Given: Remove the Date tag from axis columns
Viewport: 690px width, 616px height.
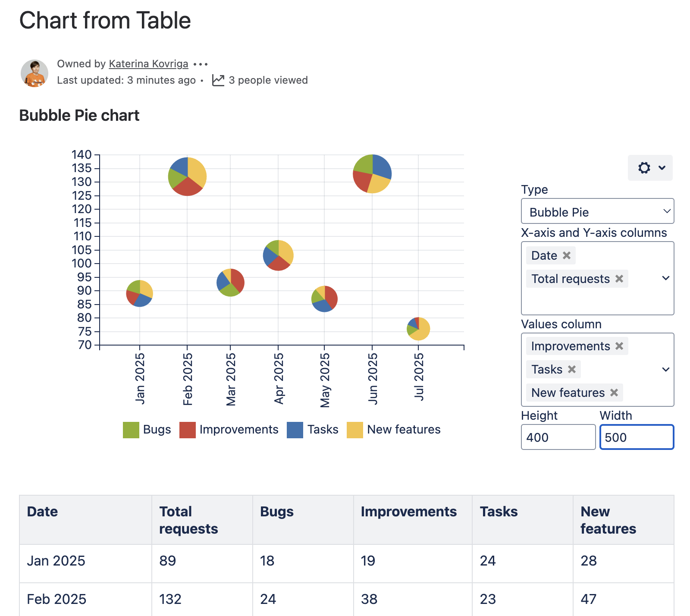Looking at the screenshot, I should [567, 255].
